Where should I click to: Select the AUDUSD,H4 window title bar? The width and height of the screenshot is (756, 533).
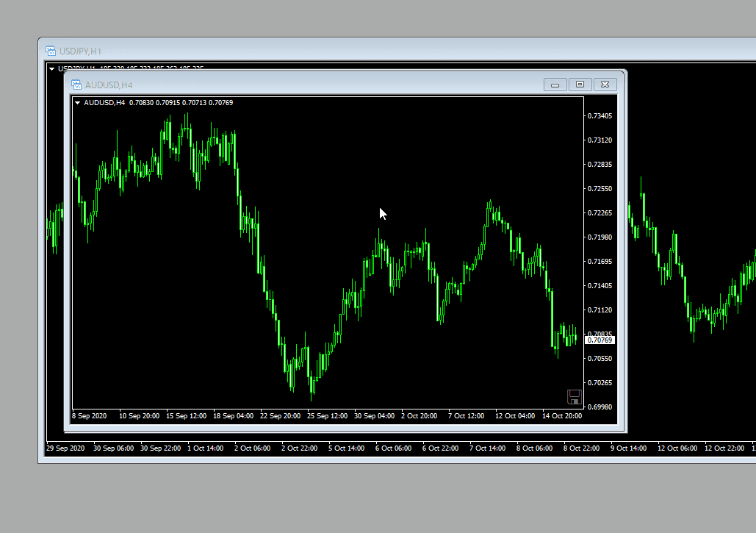[x=294, y=85]
